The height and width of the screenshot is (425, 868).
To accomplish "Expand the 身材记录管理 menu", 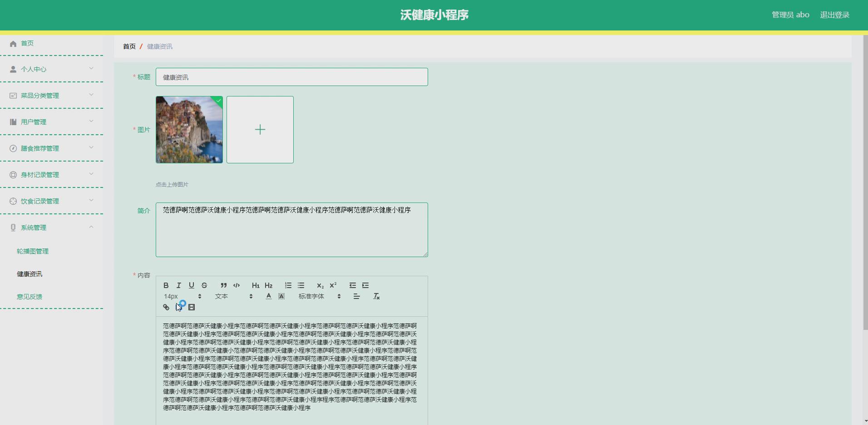I will coord(51,174).
